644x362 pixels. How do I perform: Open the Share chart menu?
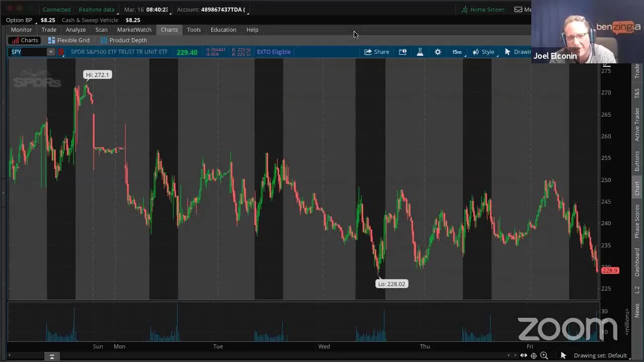376,52
